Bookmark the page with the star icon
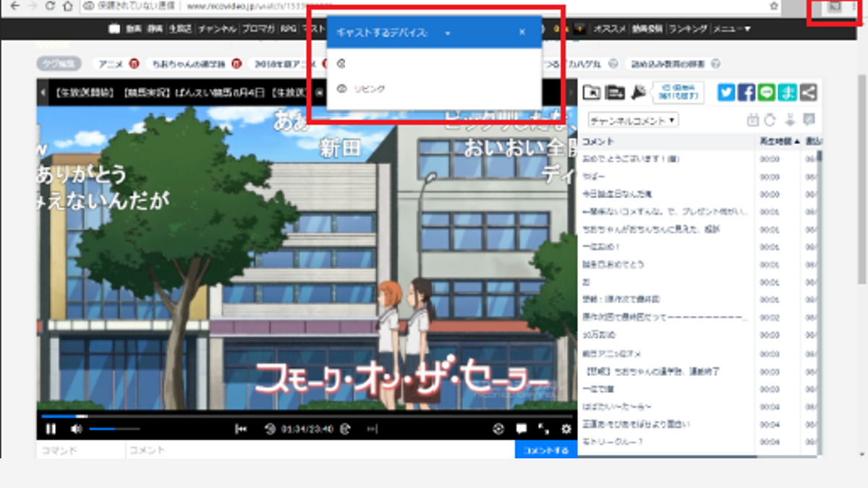The width and height of the screenshot is (868, 488). click(774, 6)
